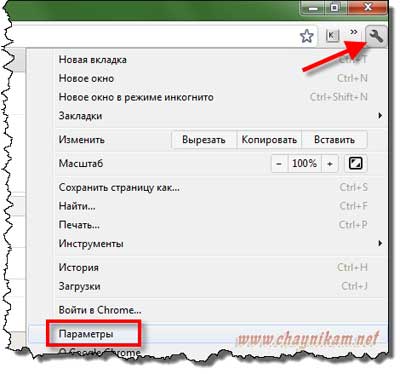Toggle full screen mode icon

coord(355,163)
